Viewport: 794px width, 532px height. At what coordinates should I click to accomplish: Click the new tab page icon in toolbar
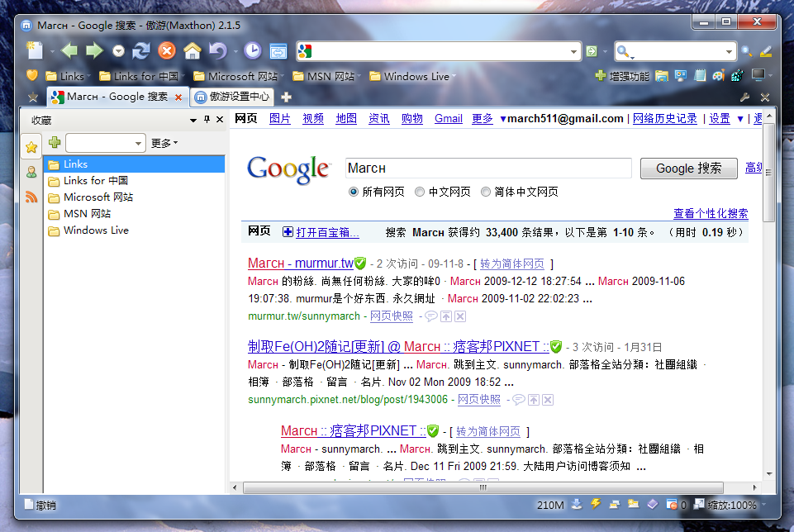pyautogui.click(x=35, y=50)
